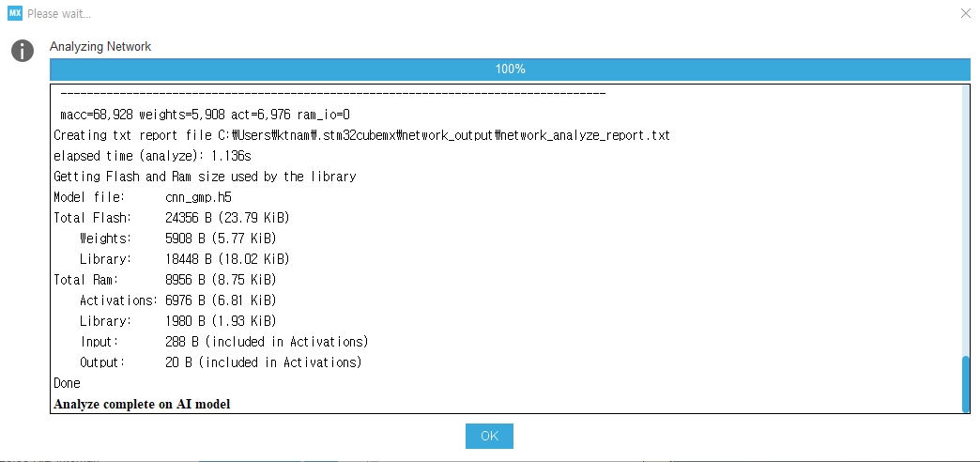Click the Input 288 B line
The image size is (980, 462).
coord(224,342)
